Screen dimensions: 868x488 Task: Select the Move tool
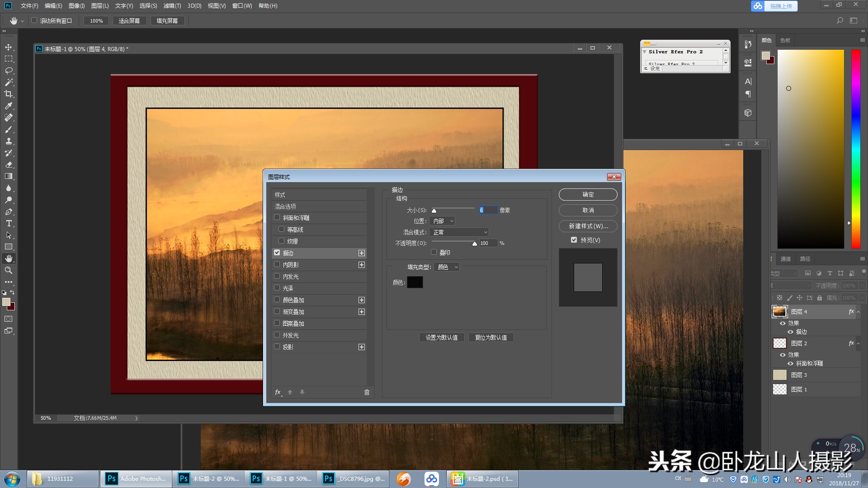9,47
